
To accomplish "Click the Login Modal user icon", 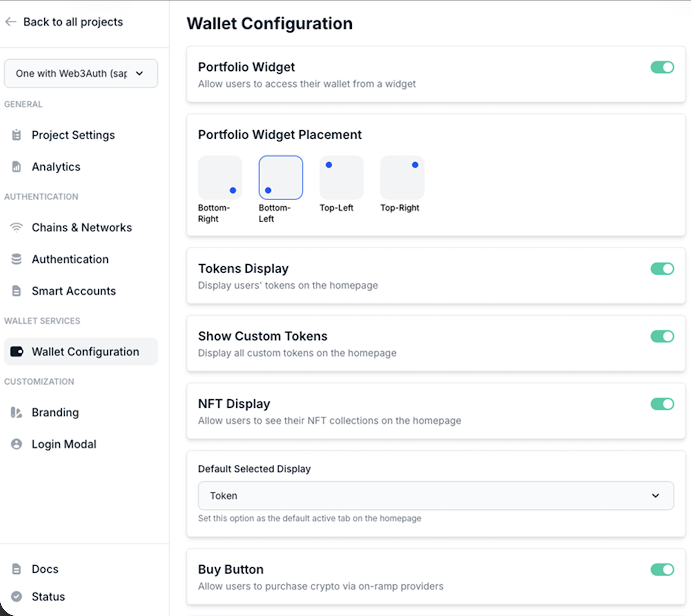I will (16, 444).
